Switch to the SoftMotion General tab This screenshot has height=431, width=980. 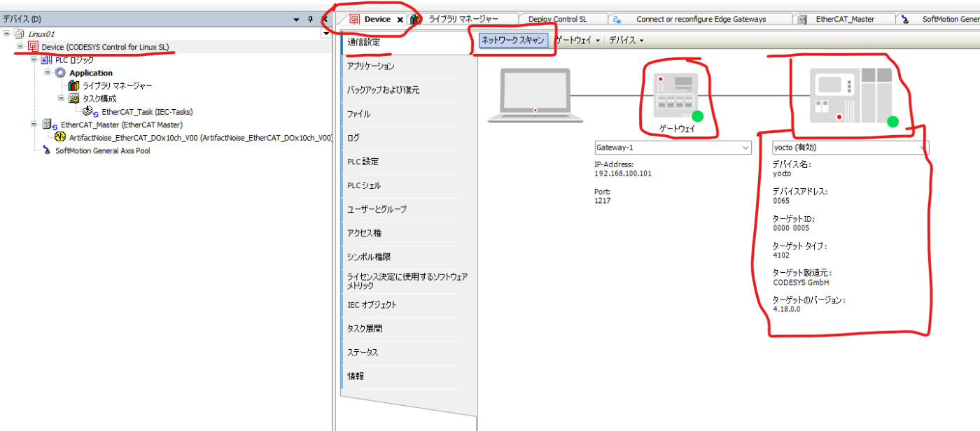pos(939,19)
